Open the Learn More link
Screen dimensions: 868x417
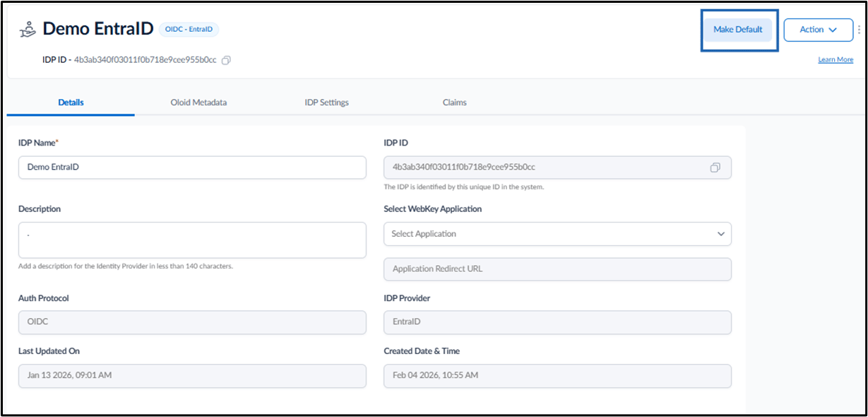click(836, 59)
